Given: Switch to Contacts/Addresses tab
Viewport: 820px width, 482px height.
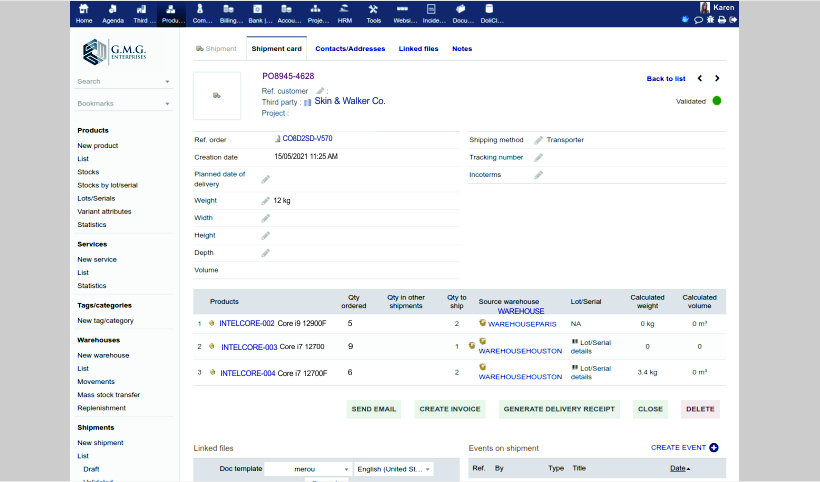Looking at the screenshot, I should pyautogui.click(x=350, y=48).
